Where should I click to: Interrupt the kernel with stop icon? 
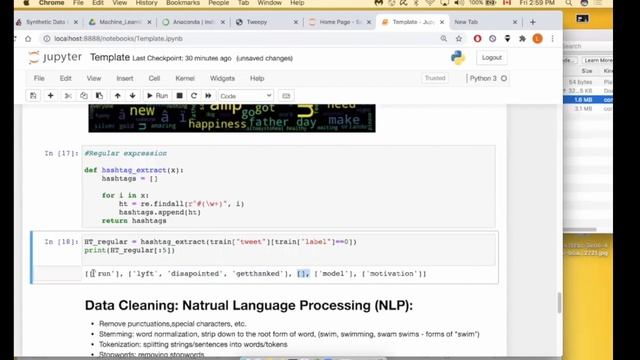(179, 96)
